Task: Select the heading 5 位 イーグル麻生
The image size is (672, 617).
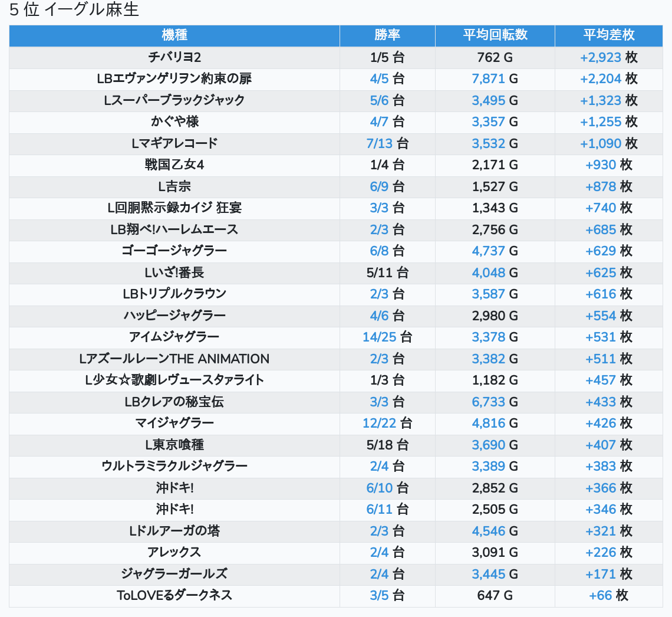Action: pyautogui.click(x=74, y=10)
